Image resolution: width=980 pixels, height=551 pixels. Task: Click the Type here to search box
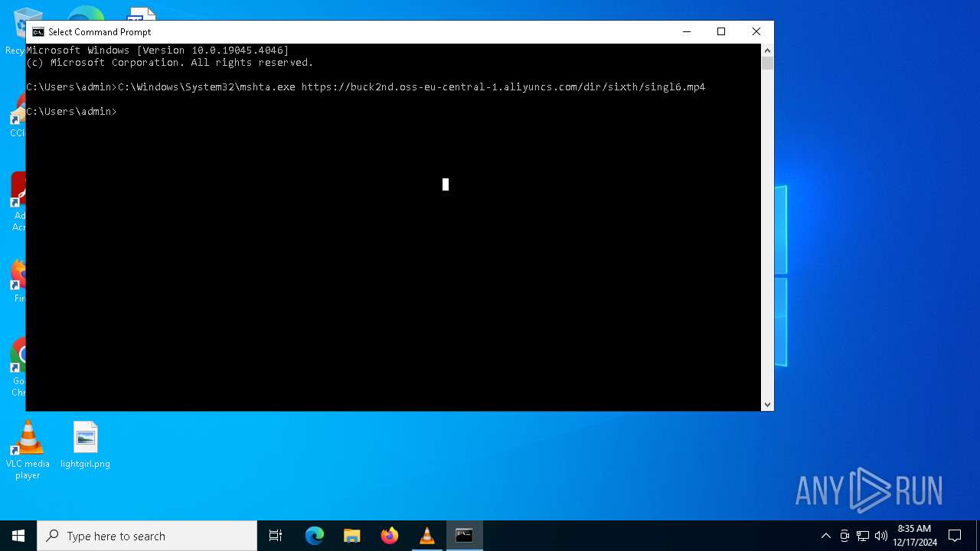(147, 536)
